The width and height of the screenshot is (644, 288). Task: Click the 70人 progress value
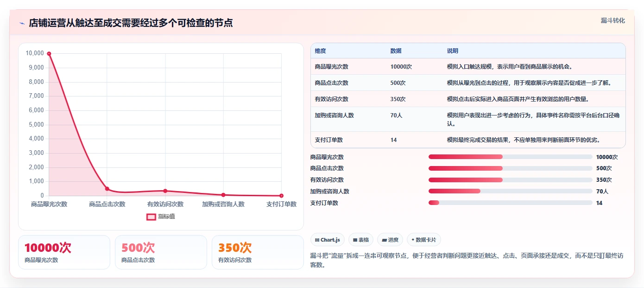tap(602, 192)
